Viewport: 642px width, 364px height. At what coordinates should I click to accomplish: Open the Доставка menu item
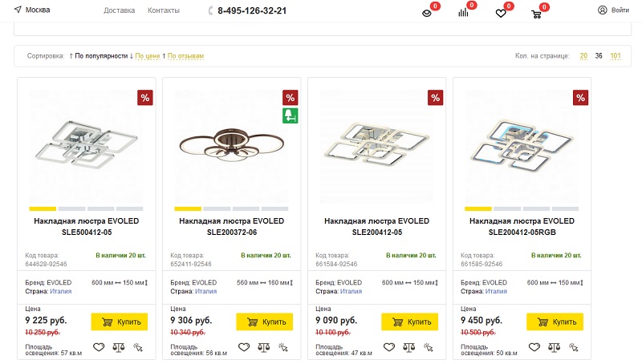point(120,10)
